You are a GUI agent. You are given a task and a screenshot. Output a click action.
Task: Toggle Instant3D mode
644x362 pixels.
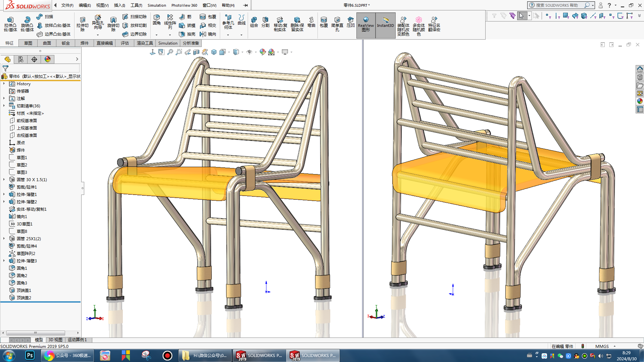385,25
